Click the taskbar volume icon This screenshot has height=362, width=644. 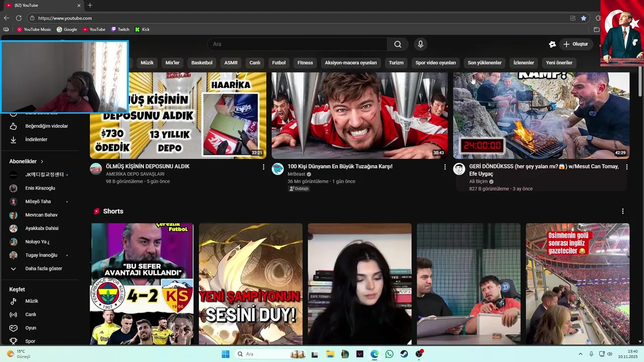609,354
